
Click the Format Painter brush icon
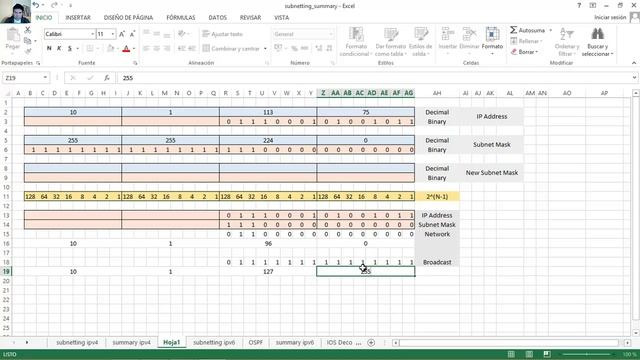pyautogui.click(x=27, y=51)
